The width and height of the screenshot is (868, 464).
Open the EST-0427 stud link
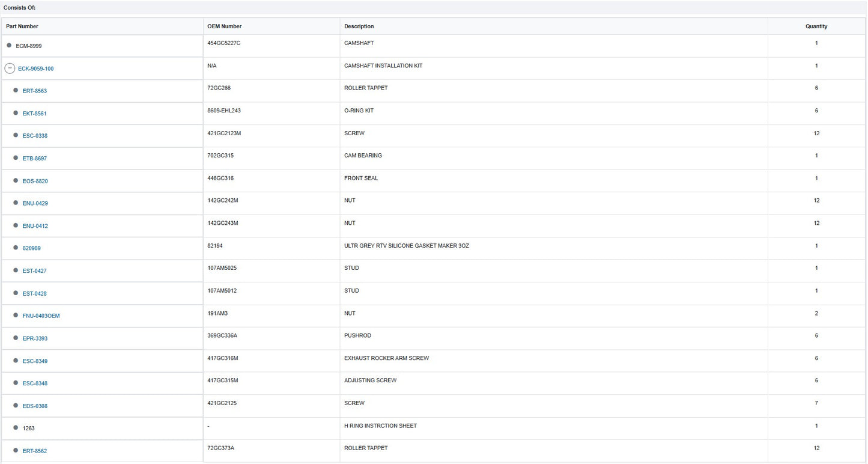[x=34, y=271]
